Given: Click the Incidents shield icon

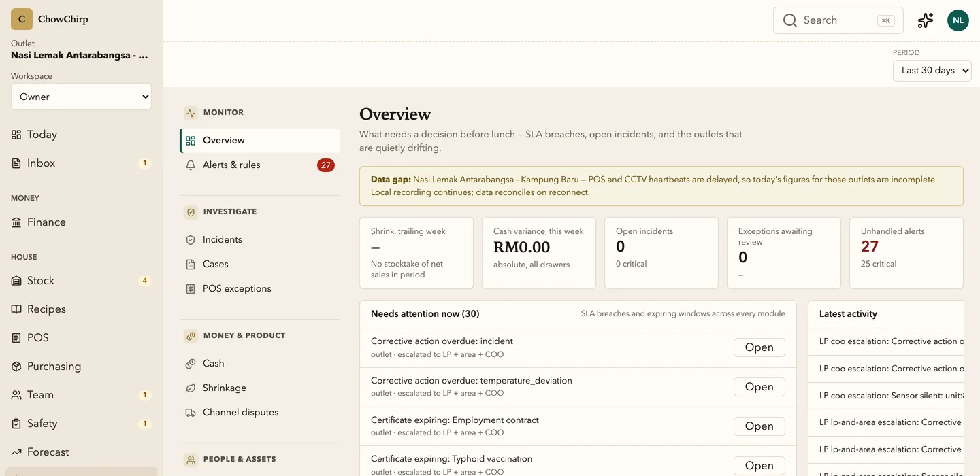Looking at the screenshot, I should pyautogui.click(x=191, y=240).
